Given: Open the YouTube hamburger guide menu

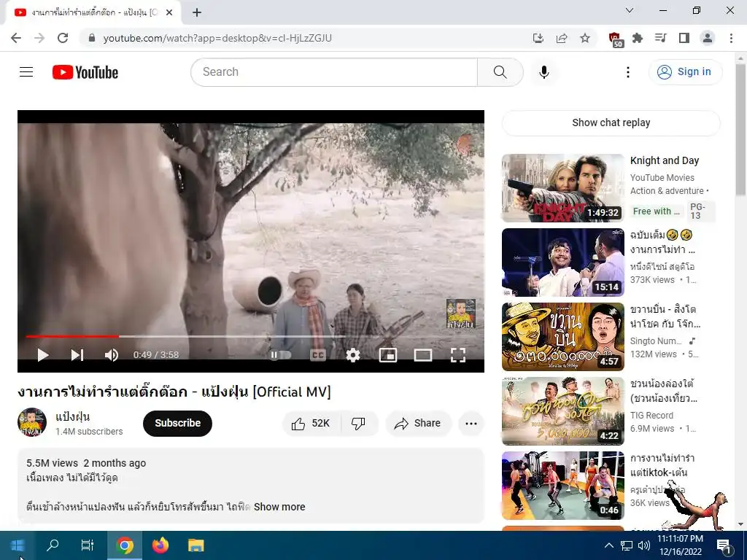Looking at the screenshot, I should (26, 72).
